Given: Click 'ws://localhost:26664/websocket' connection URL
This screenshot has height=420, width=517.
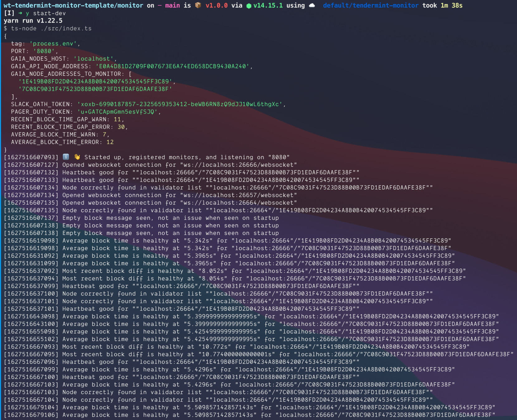Looking at the screenshot, I should [x=239, y=203].
